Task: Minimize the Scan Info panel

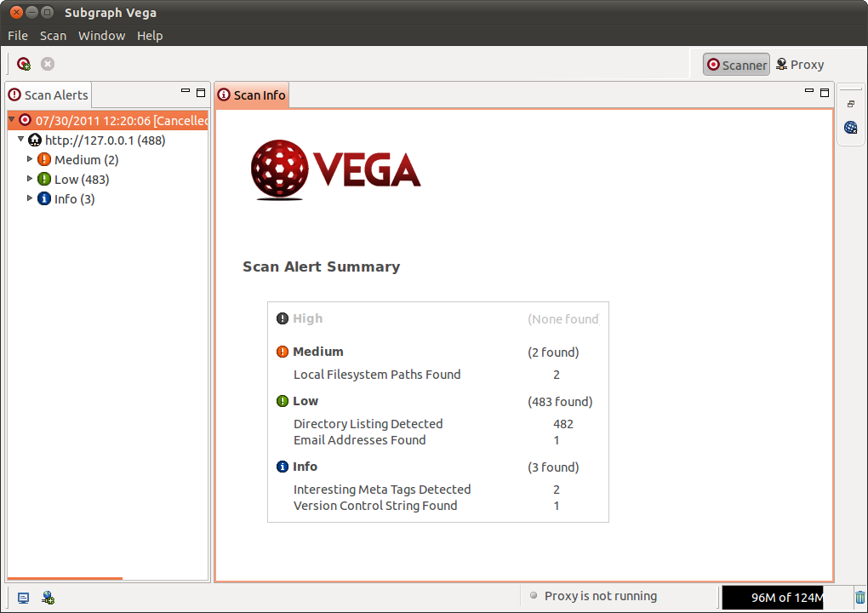Action: click(x=809, y=91)
